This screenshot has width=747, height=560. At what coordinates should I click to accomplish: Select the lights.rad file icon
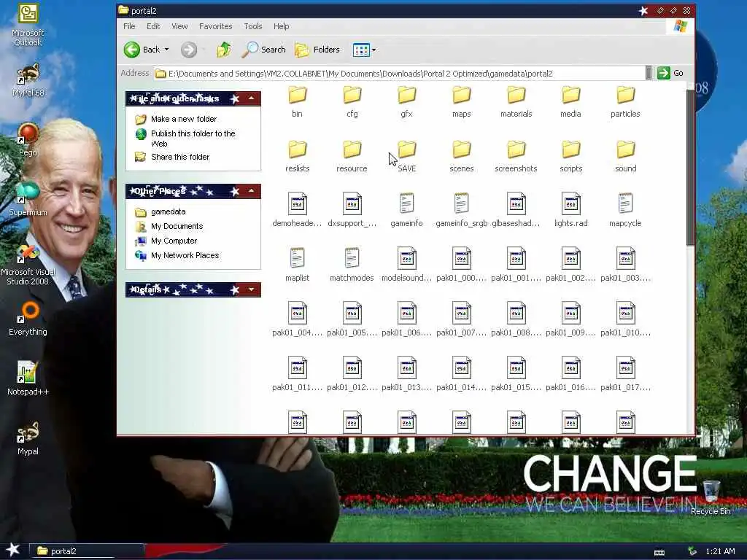(x=570, y=203)
